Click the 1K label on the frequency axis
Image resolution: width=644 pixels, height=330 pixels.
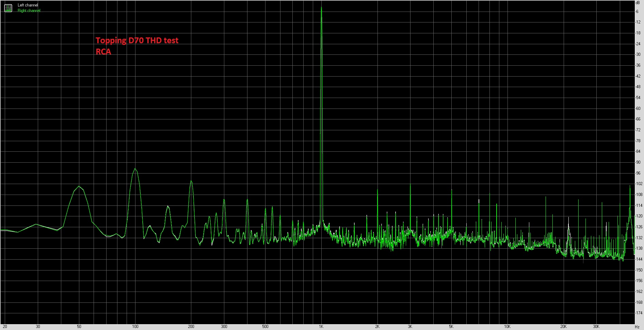pyautogui.click(x=321, y=327)
